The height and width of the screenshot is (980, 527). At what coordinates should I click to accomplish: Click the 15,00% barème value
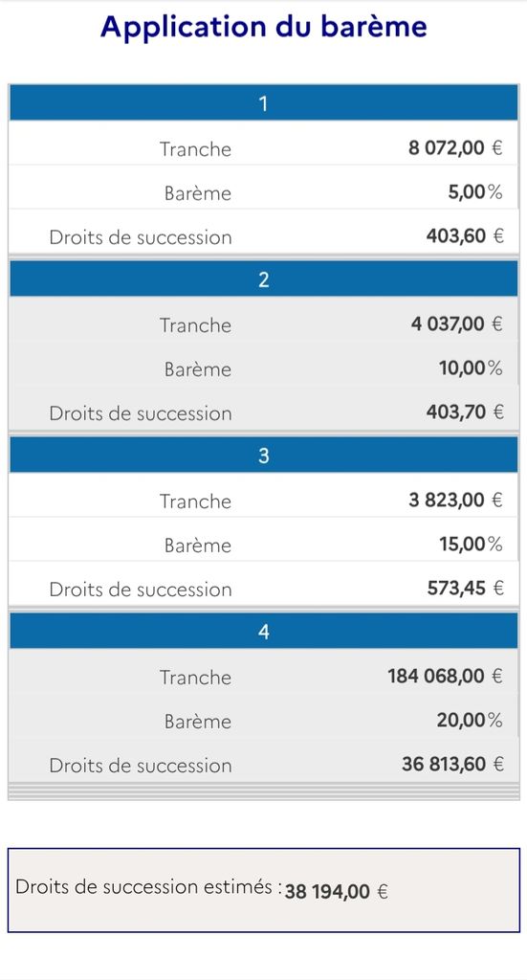[x=471, y=545]
